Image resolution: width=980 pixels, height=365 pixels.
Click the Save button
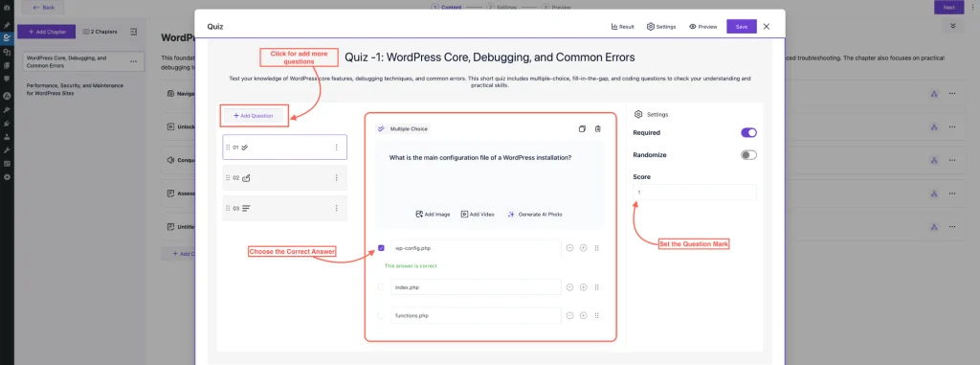(742, 26)
